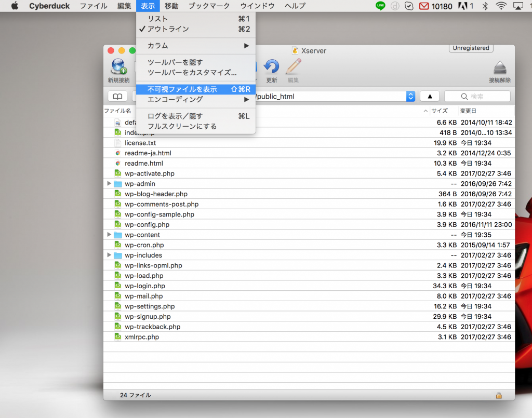The width and height of the screenshot is (532, 418).
Task: Click the up-arrow parent folder button
Action: [429, 97]
